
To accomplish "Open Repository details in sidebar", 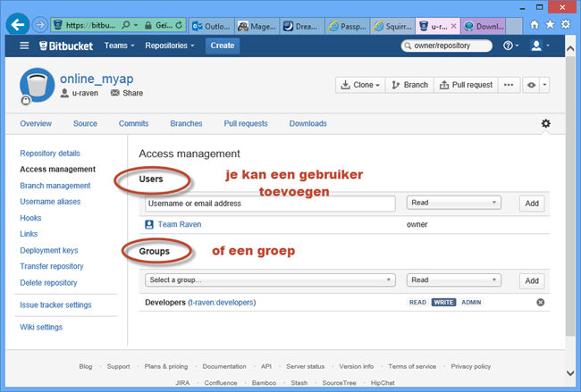I will 50,154.
